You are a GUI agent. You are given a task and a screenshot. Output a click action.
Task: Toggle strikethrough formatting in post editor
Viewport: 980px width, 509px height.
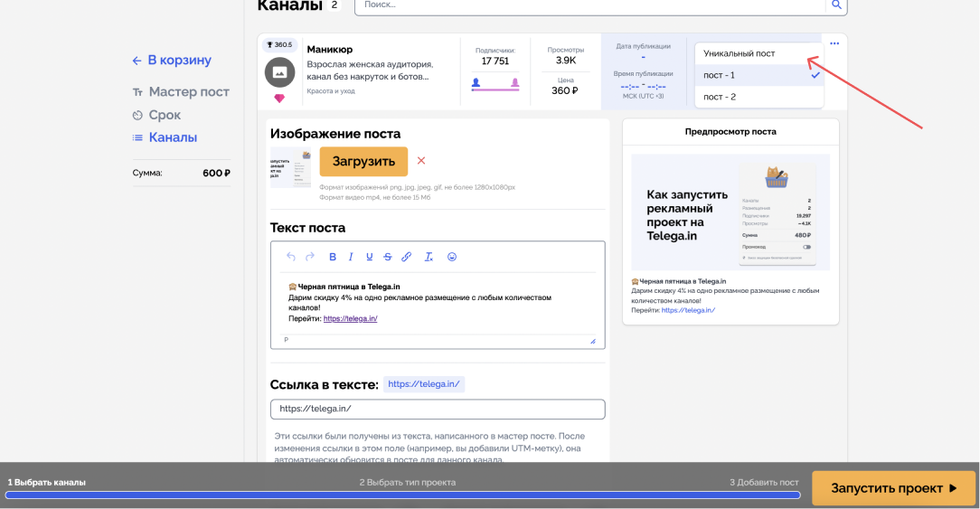click(388, 257)
